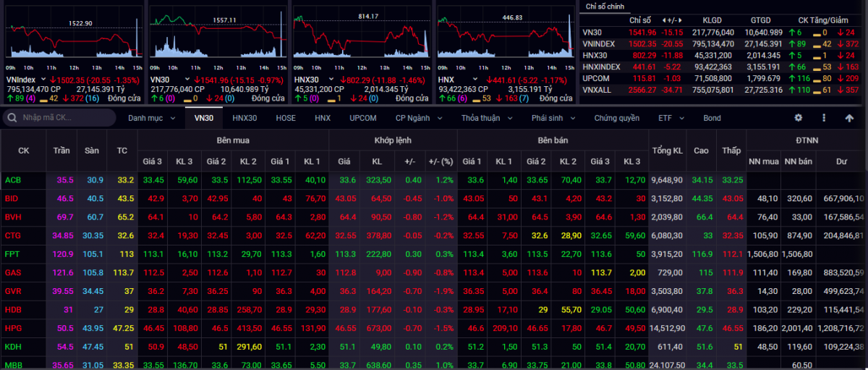Select the VN30 tab in the board toolbar

pyautogui.click(x=204, y=117)
